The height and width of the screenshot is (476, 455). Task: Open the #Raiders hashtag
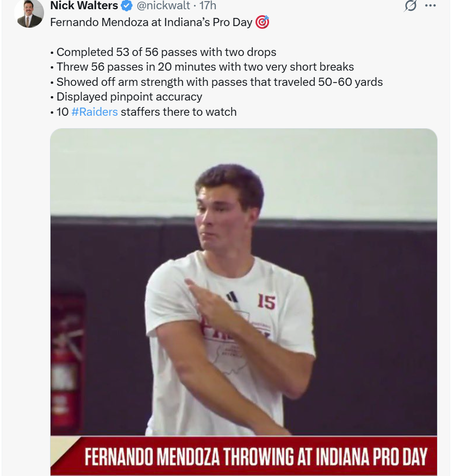94,112
